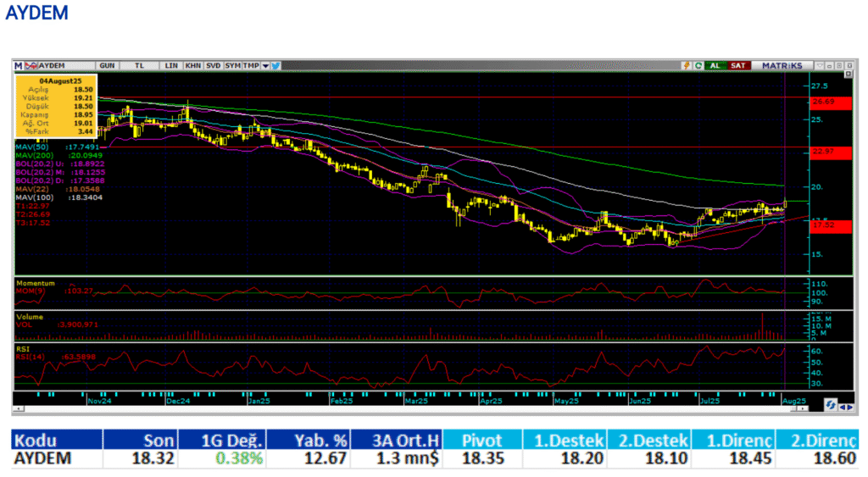Click the AYDEM symbol field in toolbar

tap(65, 66)
